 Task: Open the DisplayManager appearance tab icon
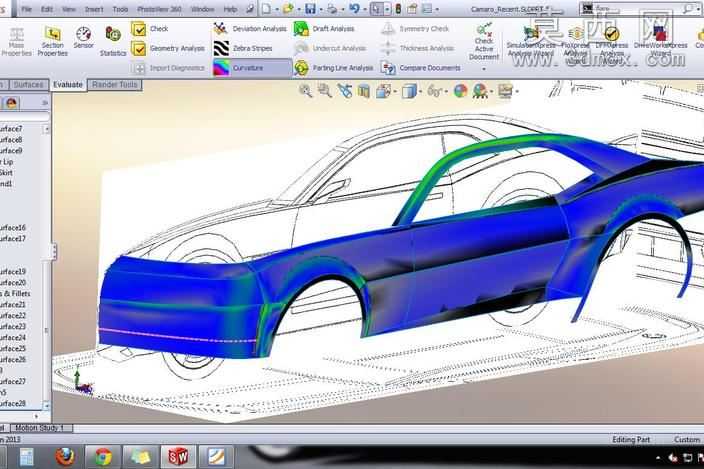11,104
